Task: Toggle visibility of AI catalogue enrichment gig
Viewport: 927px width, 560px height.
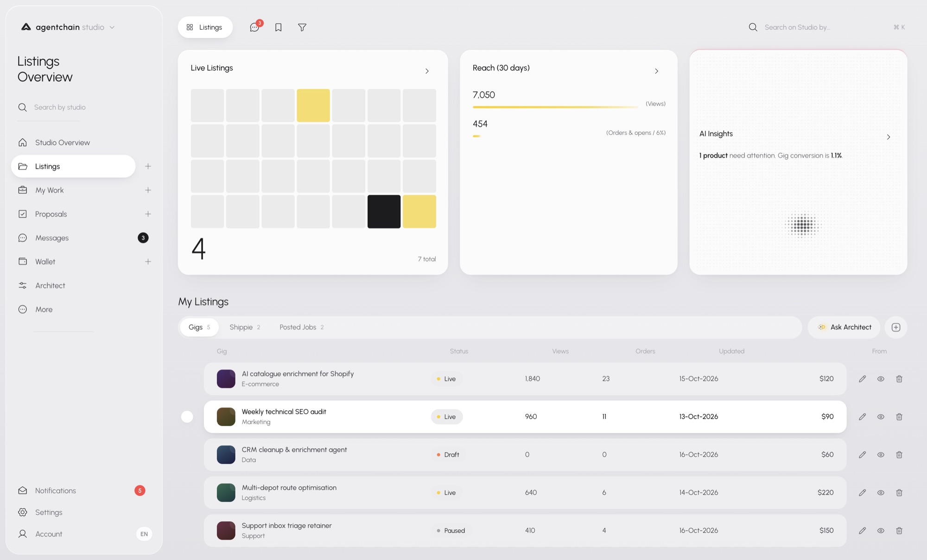Action: coord(881,379)
